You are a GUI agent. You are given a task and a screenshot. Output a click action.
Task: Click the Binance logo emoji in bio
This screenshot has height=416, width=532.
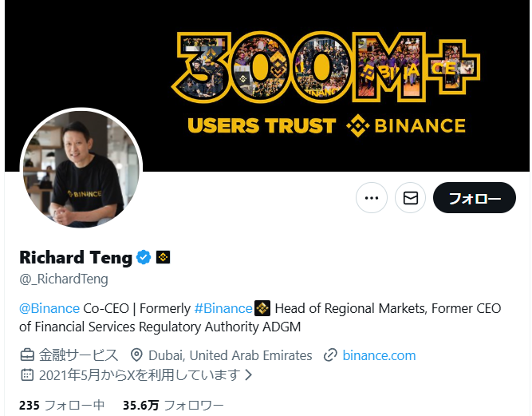click(x=262, y=308)
